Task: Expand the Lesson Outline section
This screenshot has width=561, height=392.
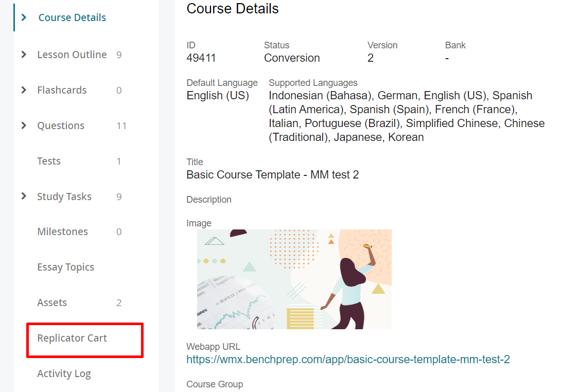Action: [x=23, y=54]
